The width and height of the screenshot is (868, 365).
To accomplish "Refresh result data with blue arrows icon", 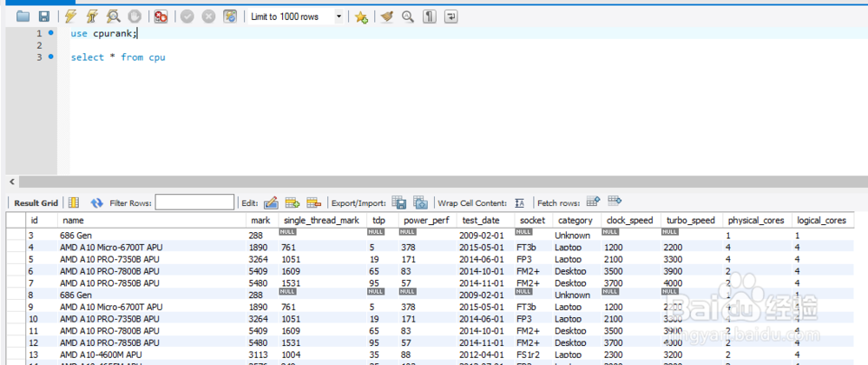I will pos(97,203).
